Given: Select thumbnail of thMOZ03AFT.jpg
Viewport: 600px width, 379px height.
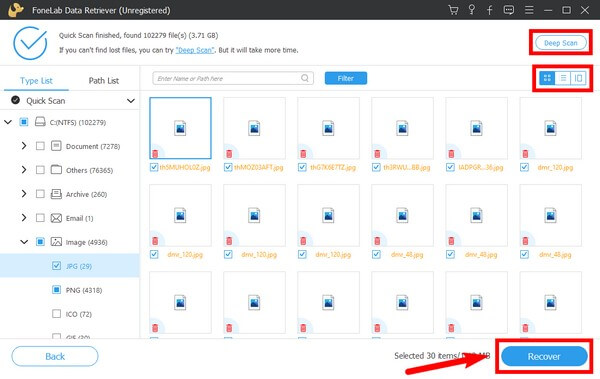Looking at the screenshot, I should click(254, 128).
